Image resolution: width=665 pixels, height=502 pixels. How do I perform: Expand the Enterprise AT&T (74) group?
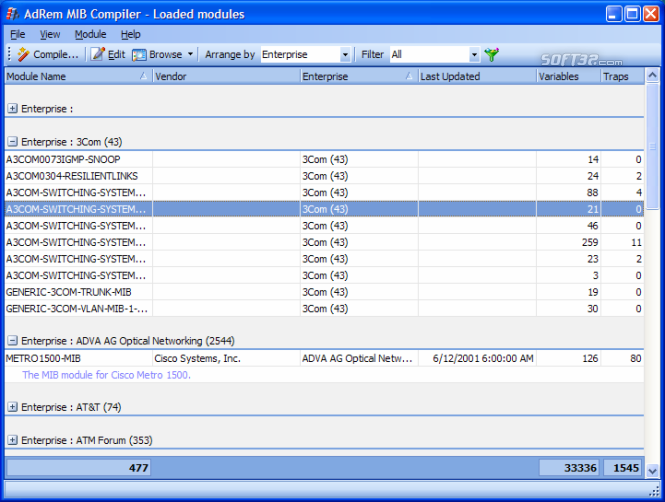pos(13,407)
